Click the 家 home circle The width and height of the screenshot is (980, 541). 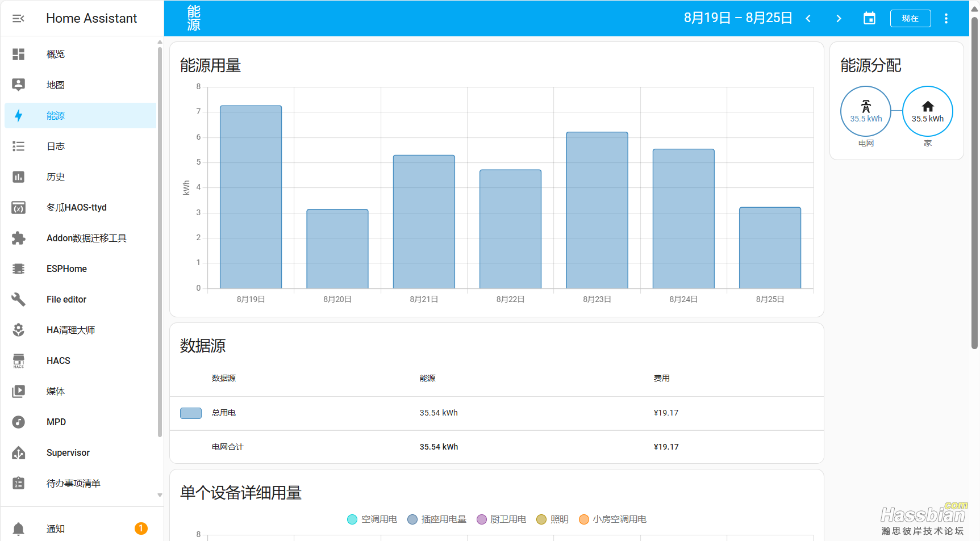928,111
